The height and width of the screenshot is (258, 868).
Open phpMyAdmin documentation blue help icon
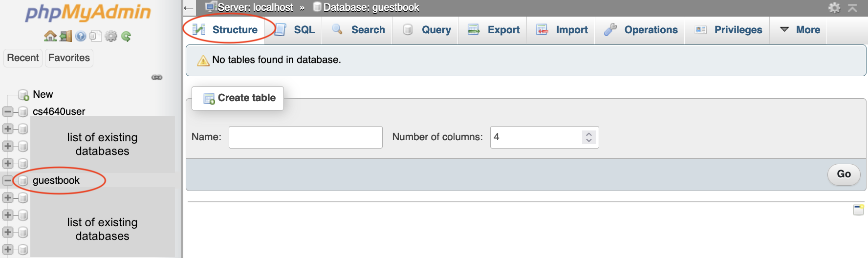[x=81, y=36]
